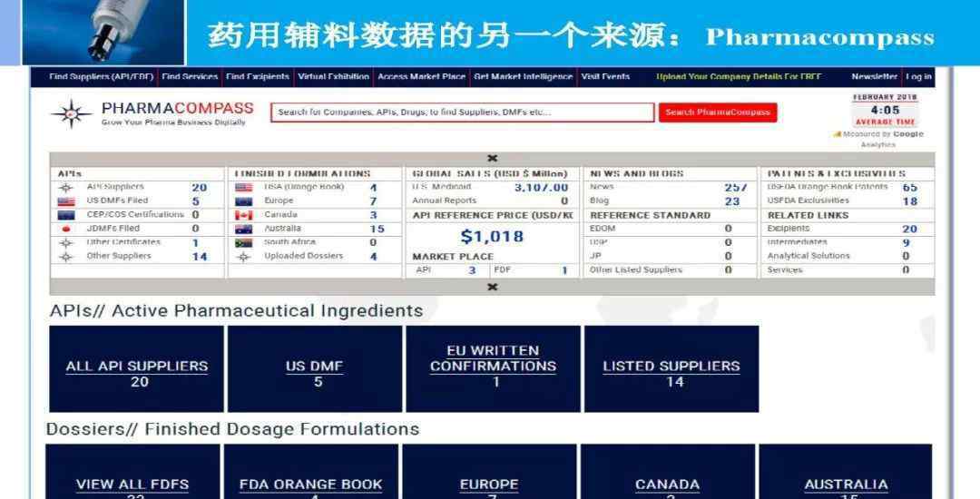The image size is (980, 499).
Task: Click the 4:05 average time badge
Action: tap(885, 110)
